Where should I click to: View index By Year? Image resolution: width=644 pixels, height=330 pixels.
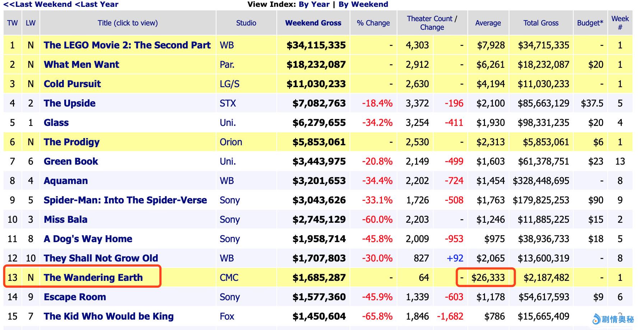[x=314, y=4]
